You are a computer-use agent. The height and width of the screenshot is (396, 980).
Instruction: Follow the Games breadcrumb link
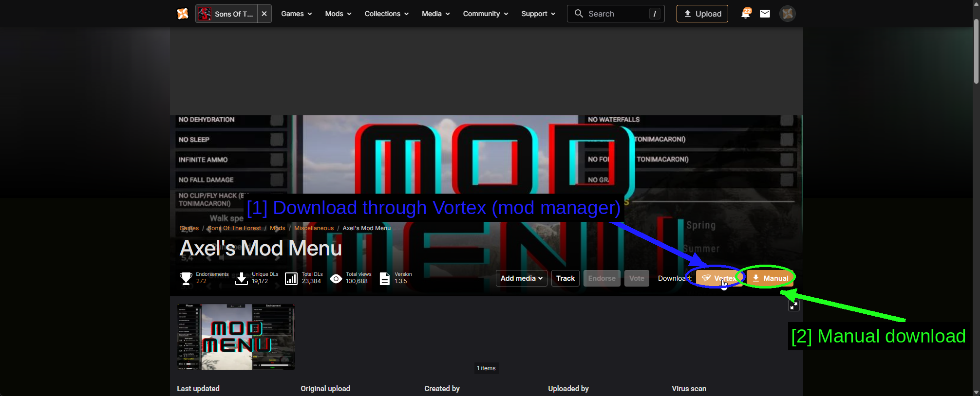pos(189,228)
